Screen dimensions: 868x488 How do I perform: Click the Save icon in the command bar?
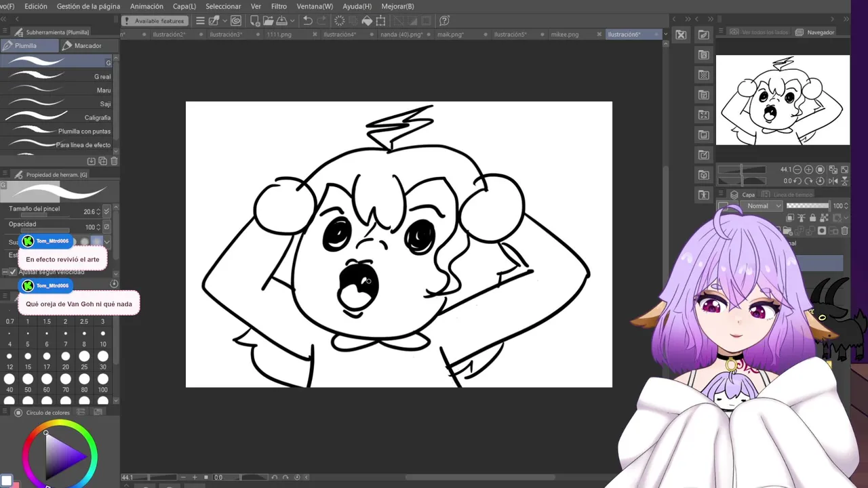coord(281,21)
